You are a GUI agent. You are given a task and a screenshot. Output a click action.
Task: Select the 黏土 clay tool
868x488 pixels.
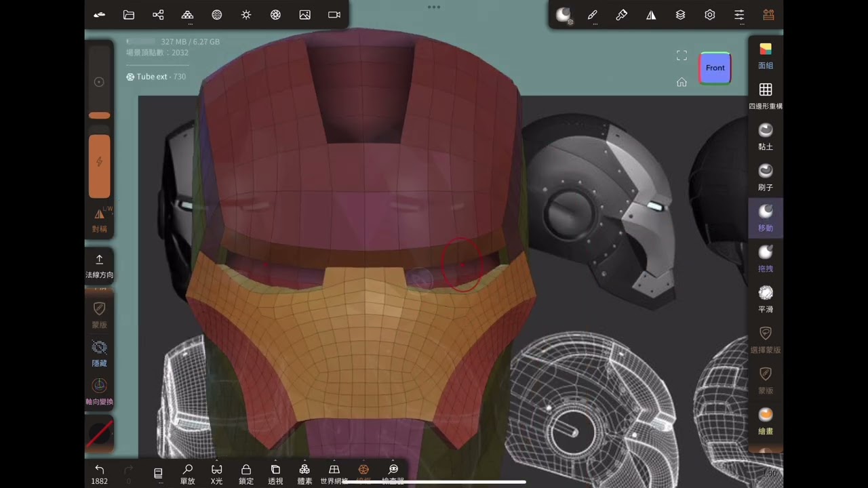(766, 137)
